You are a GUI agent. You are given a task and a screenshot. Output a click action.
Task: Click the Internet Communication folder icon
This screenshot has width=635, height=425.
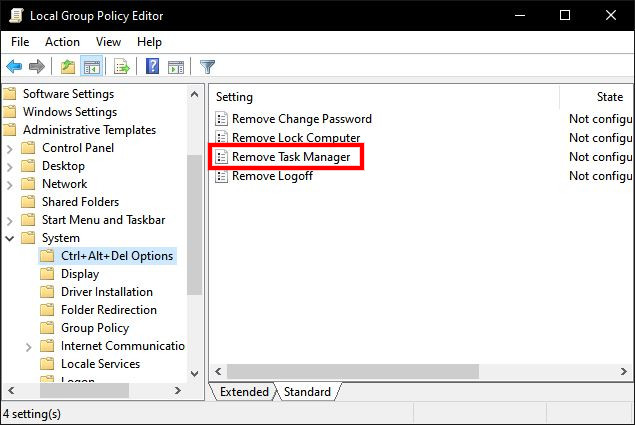47,346
